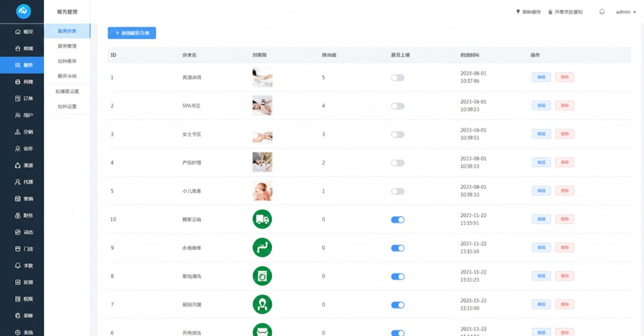This screenshot has height=336, width=644.
Task: Toggle online status for SPA专区 row
Action: click(x=397, y=106)
